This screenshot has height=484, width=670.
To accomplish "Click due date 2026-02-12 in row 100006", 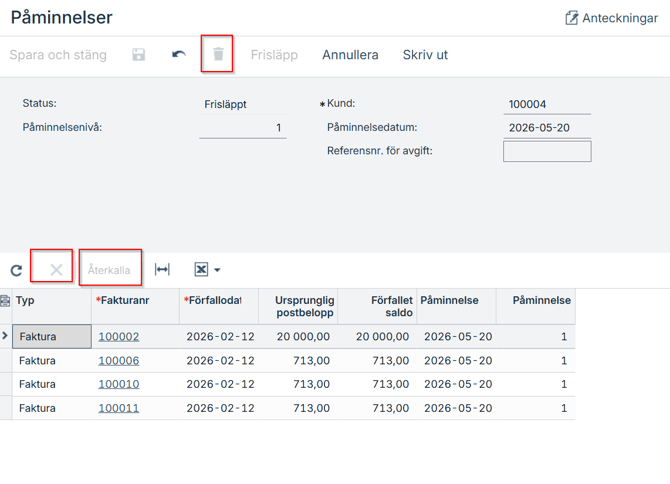I will [219, 361].
